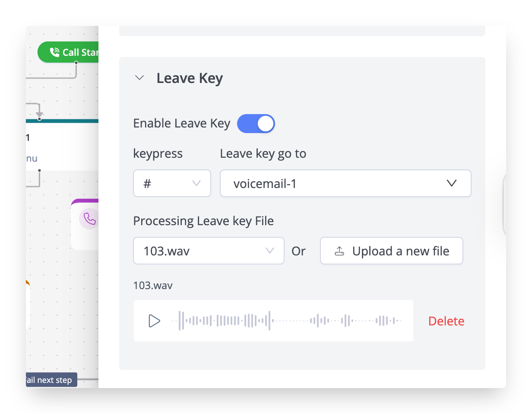The image size is (532, 414).
Task: Delete the 103.wav audio file
Action: coord(446,321)
